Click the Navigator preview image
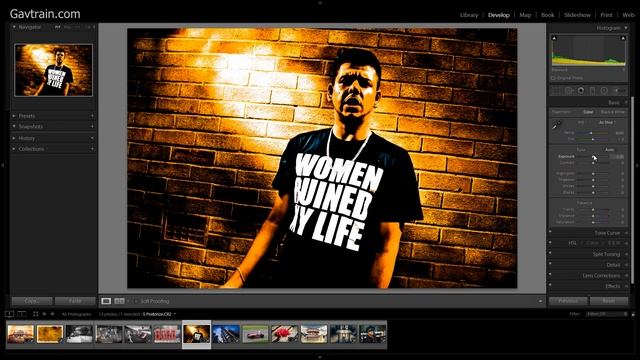Viewport: 640px width, 360px height. pyautogui.click(x=53, y=70)
